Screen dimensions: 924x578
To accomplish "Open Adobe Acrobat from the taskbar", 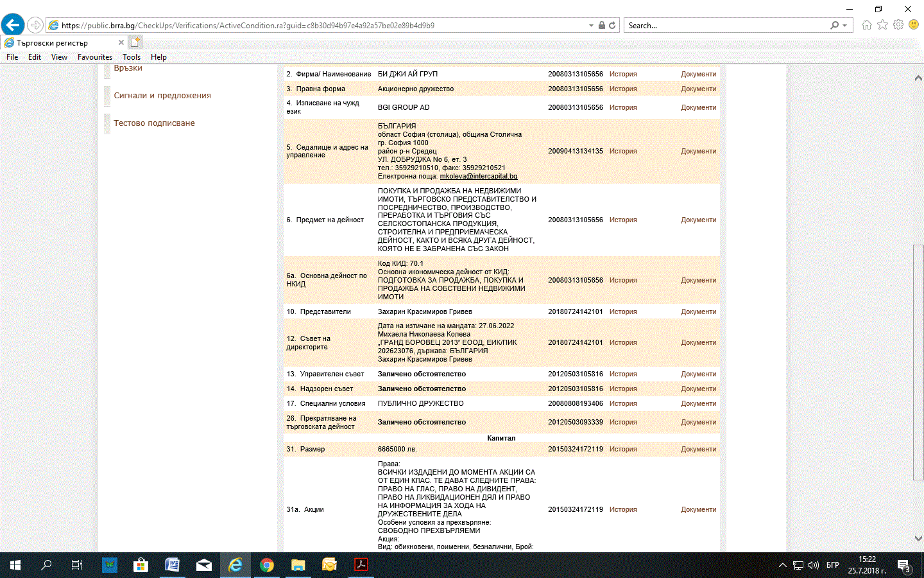I will click(x=361, y=565).
